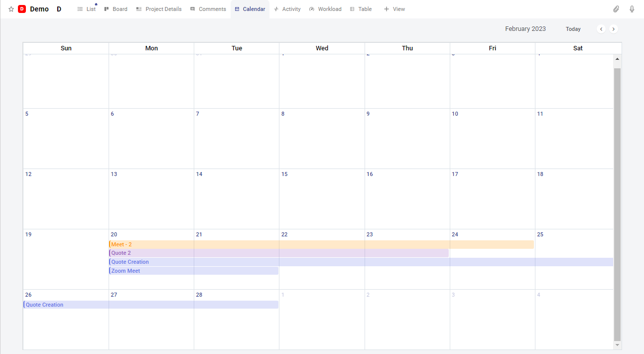The height and width of the screenshot is (354, 644).
Task: Select the Zoom Meet event
Action: point(193,271)
